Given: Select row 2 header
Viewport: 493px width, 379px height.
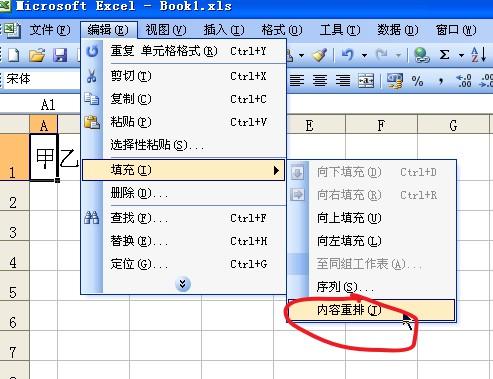Looking at the screenshot, I should click(x=14, y=196).
